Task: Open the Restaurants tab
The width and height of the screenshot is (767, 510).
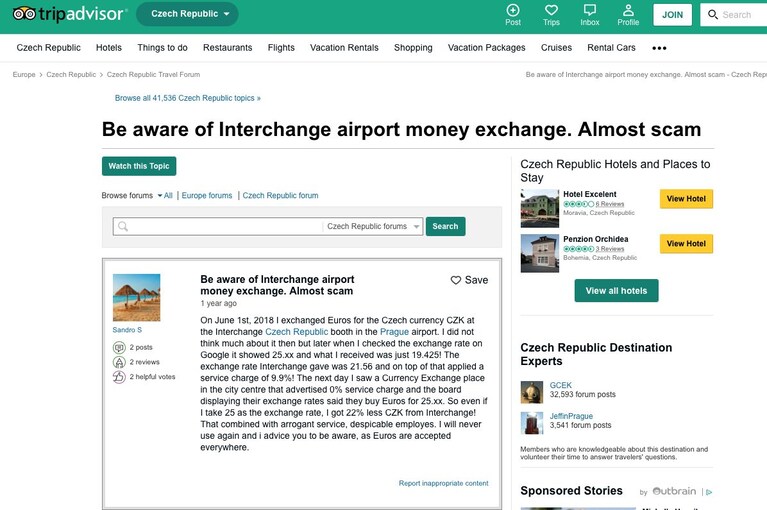Action: pyautogui.click(x=227, y=48)
